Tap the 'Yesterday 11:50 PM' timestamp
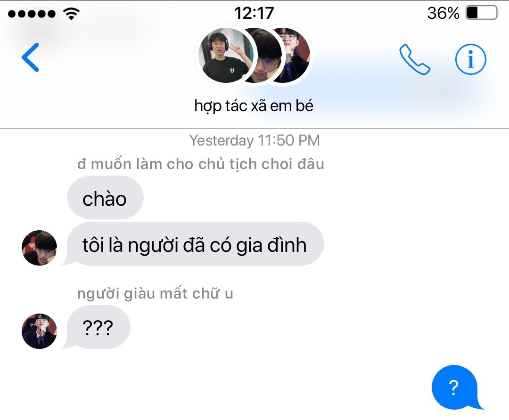Viewport: 509px width, 420px height. [x=254, y=141]
